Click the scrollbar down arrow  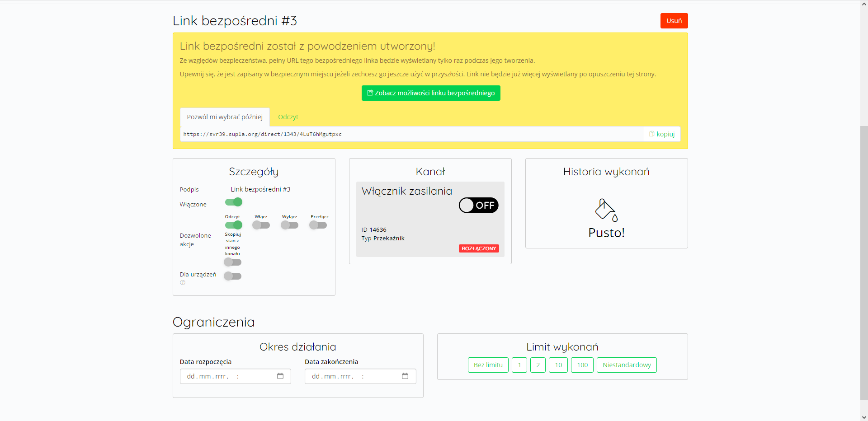[x=864, y=417]
